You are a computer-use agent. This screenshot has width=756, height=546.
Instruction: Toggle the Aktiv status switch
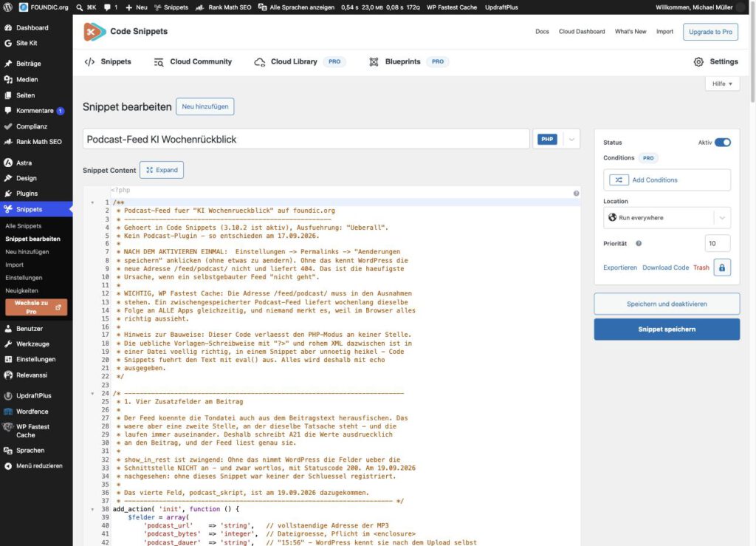(x=722, y=143)
